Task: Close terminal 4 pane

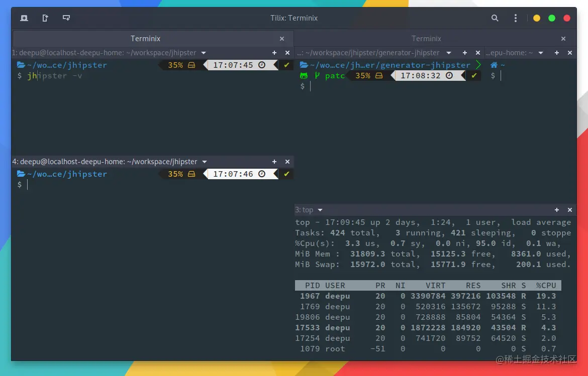Action: (287, 162)
